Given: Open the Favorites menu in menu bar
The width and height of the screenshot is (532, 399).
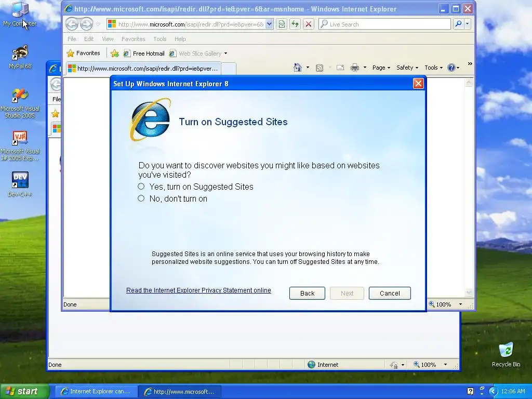Looking at the screenshot, I should pos(133,39).
